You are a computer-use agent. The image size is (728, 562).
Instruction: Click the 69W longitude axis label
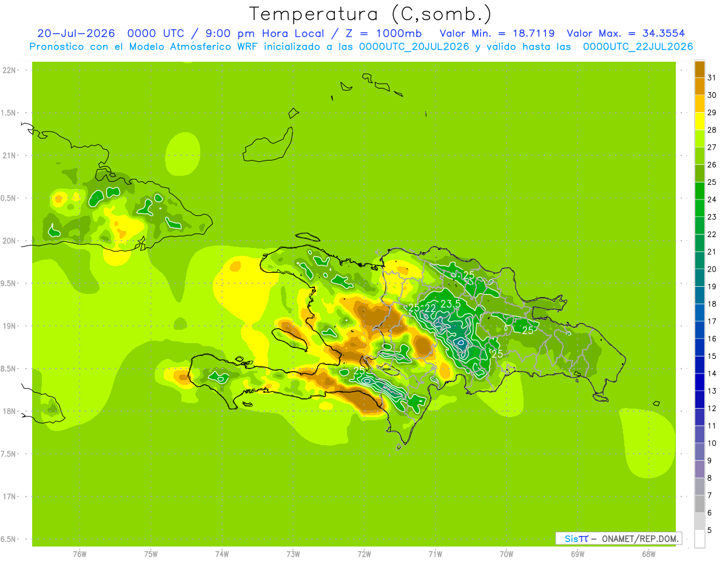578,554
